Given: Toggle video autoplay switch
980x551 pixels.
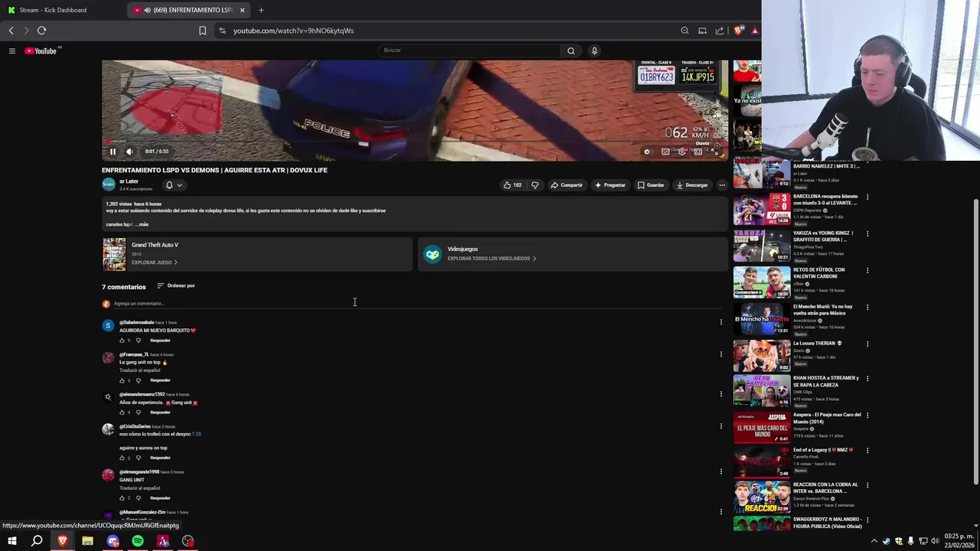Looking at the screenshot, I should click(x=648, y=152).
